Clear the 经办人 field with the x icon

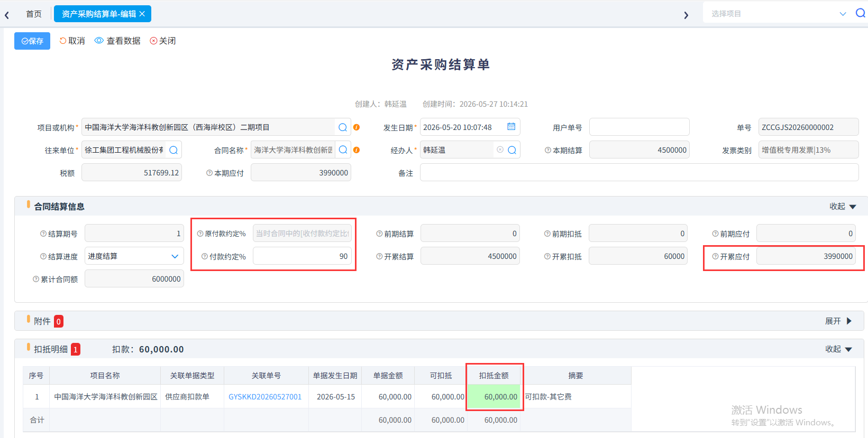(x=500, y=150)
